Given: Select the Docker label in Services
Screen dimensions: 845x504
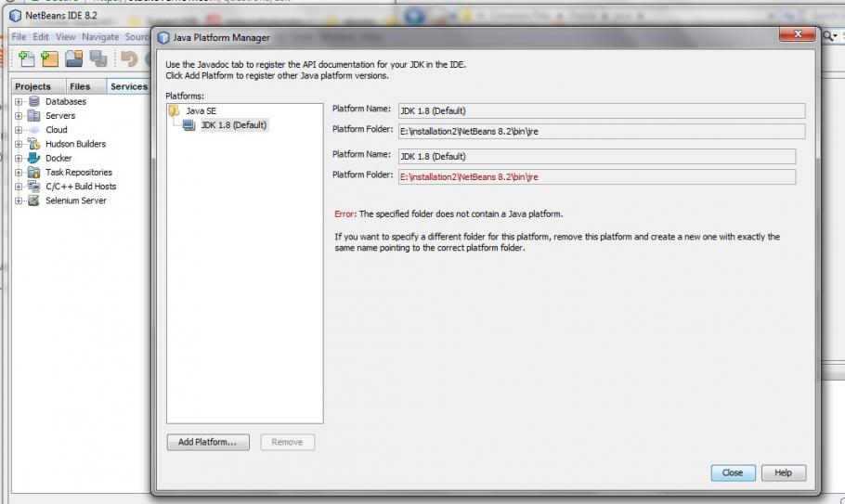Looking at the screenshot, I should point(58,159).
